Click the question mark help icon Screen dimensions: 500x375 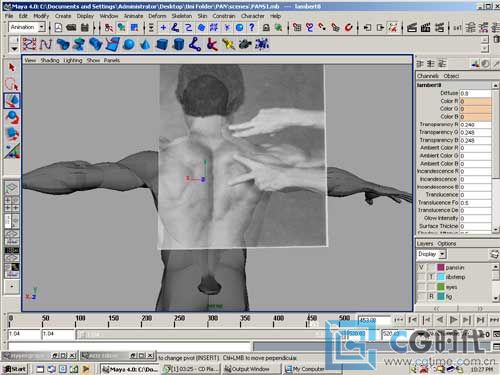pyautogui.click(x=252, y=27)
